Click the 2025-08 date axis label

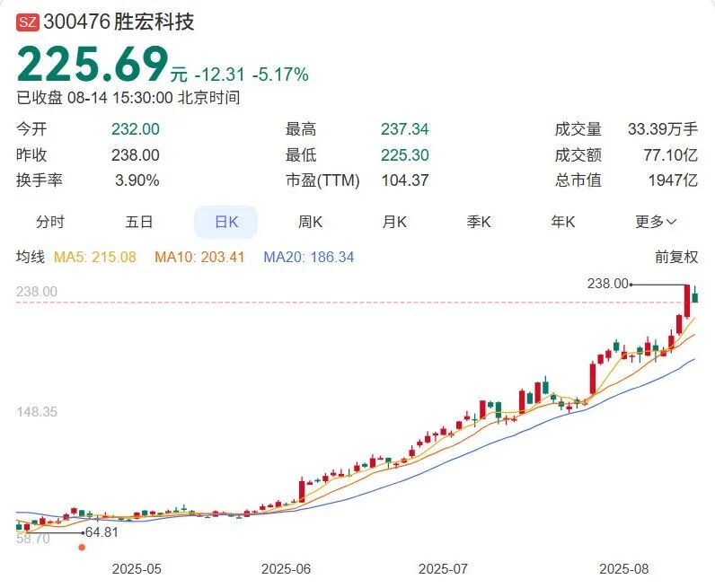[x=623, y=569]
